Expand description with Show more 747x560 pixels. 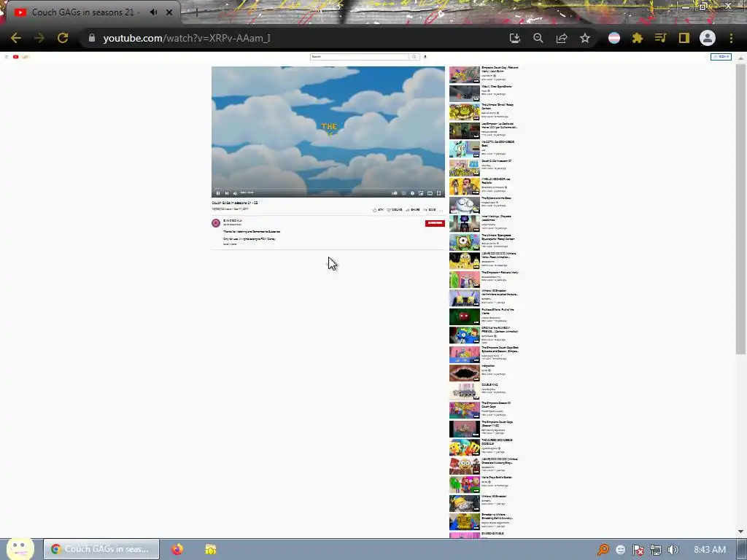[230, 244]
